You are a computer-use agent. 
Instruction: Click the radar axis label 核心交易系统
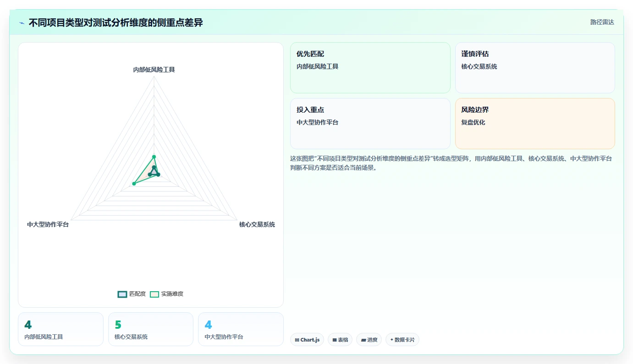coord(257,224)
